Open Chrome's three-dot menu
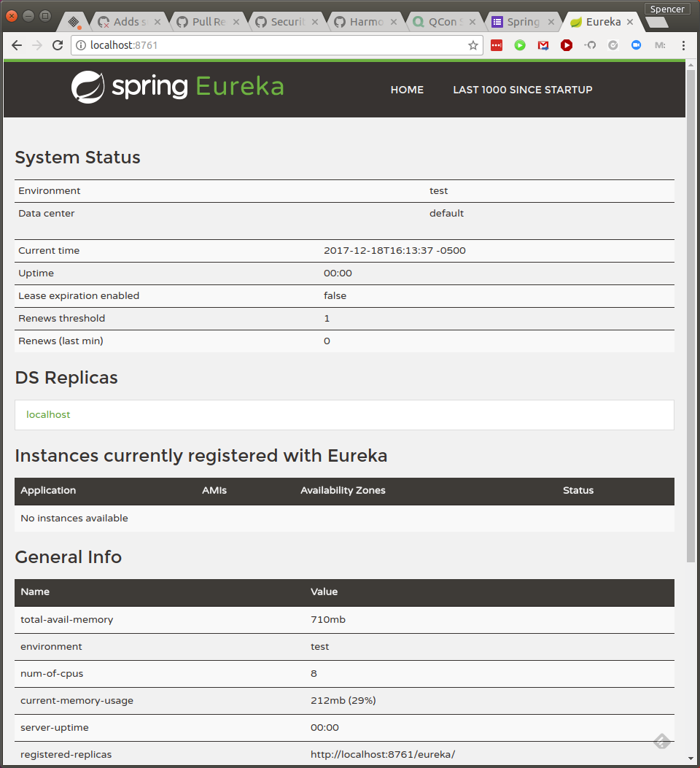Viewport: 700px width, 768px height. [x=684, y=45]
